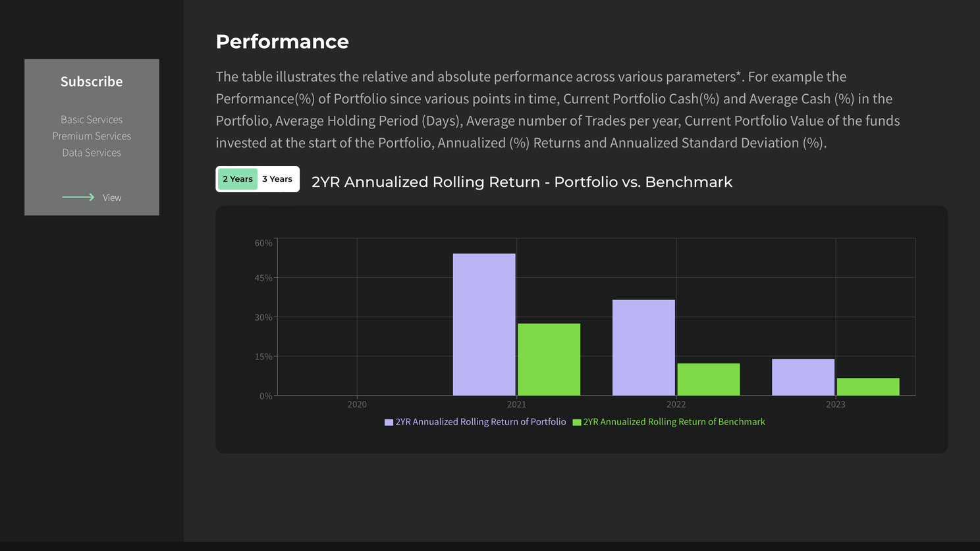Select Data Services link
Viewport: 980px width, 551px height.
click(92, 153)
